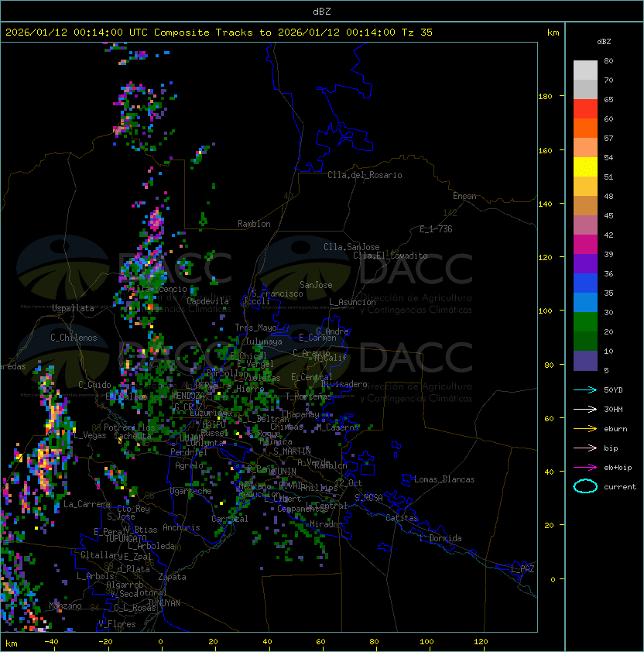The height and width of the screenshot is (652, 644).
Task: Click the Clla.del_Rosario map label
Action: (365, 175)
